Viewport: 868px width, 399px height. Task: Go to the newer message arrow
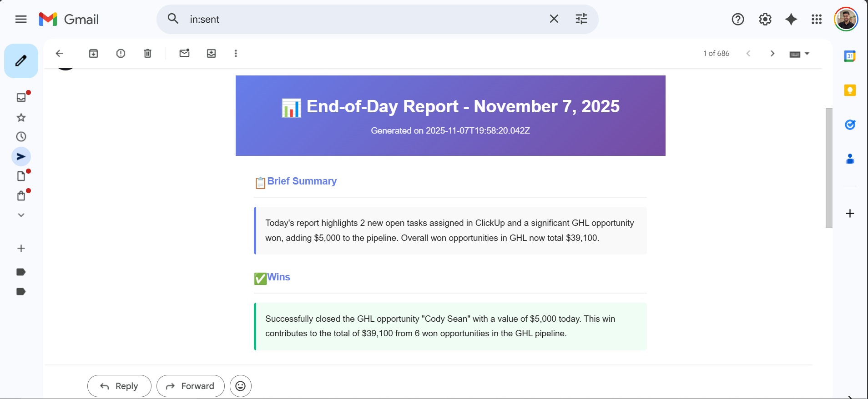[748, 54]
